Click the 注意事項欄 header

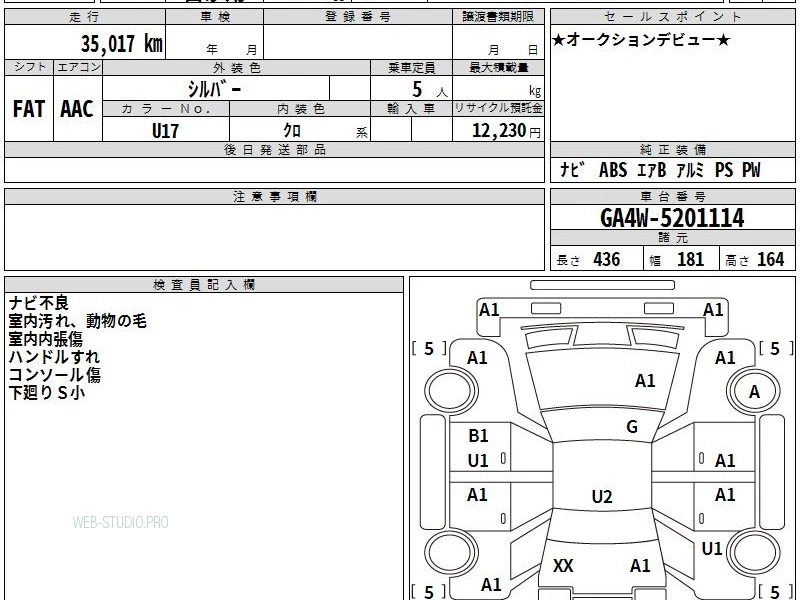pyautogui.click(x=274, y=196)
